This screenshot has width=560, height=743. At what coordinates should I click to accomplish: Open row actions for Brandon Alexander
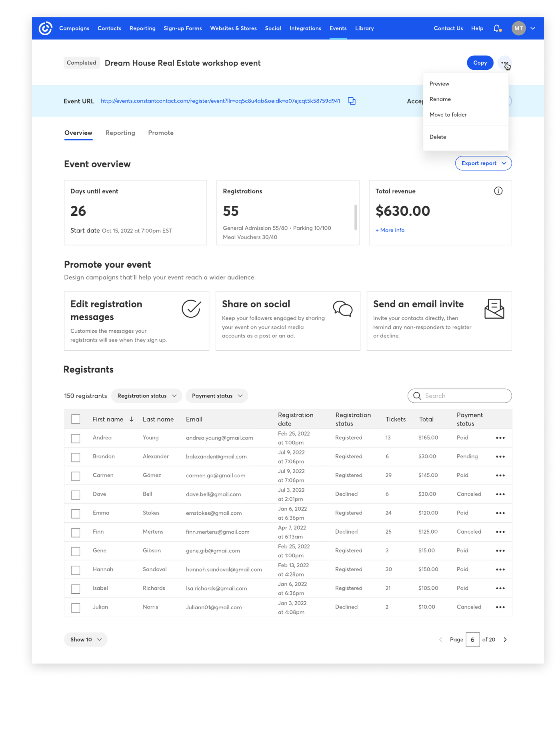pyautogui.click(x=500, y=457)
